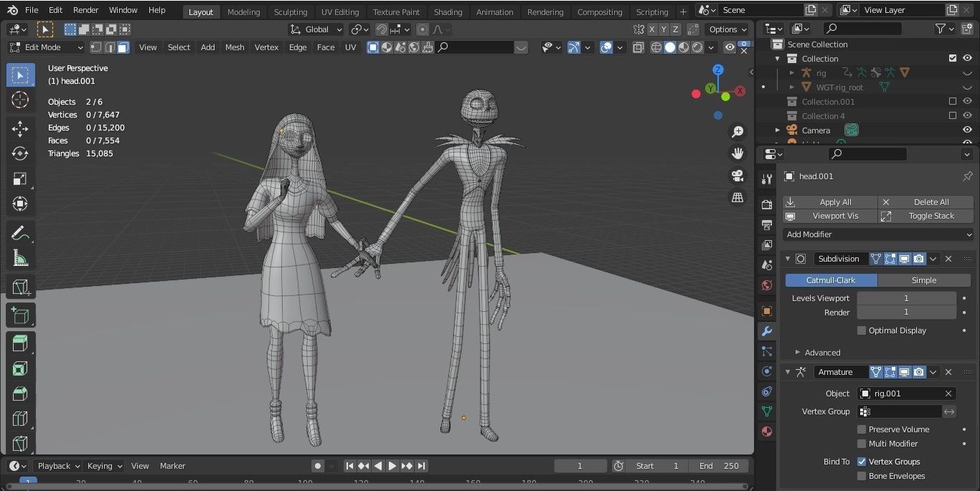Switch to the UV Editing workspace tab
The image size is (980, 491).
tap(340, 11)
